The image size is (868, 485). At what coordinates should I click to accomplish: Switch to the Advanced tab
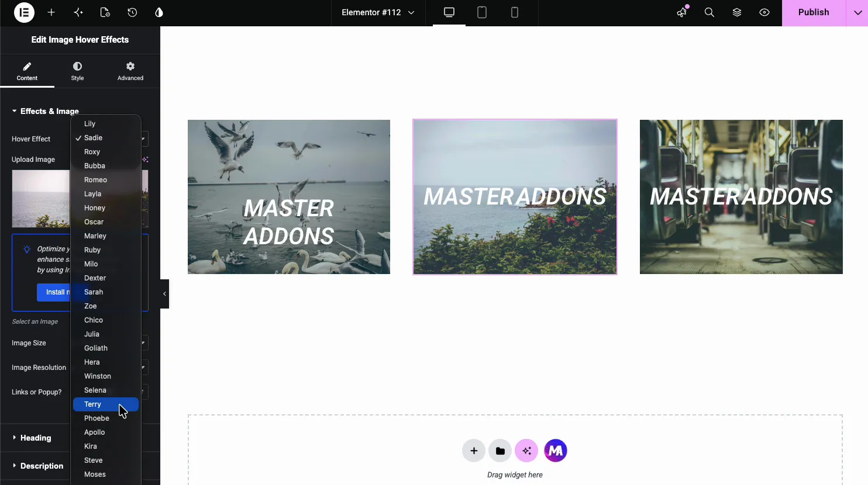130,71
